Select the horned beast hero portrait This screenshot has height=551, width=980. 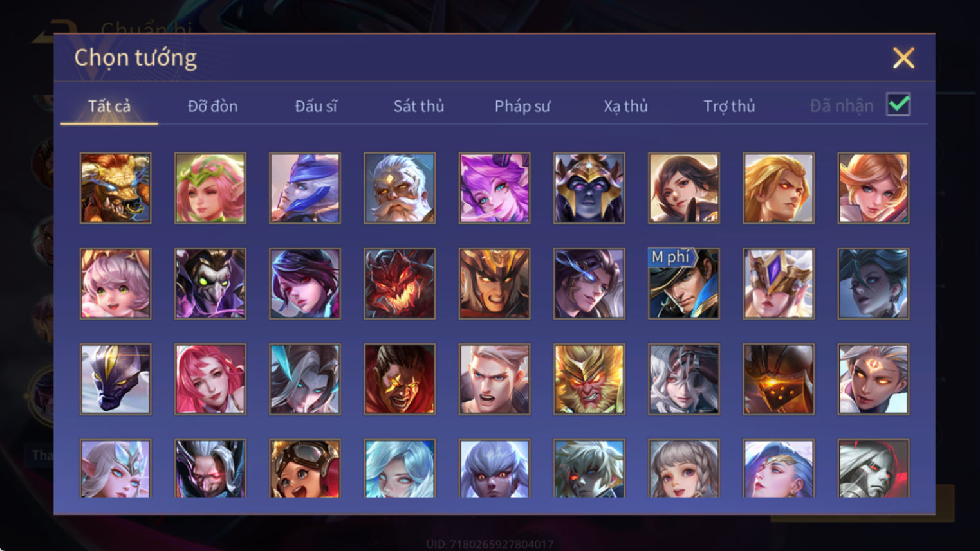pos(115,188)
